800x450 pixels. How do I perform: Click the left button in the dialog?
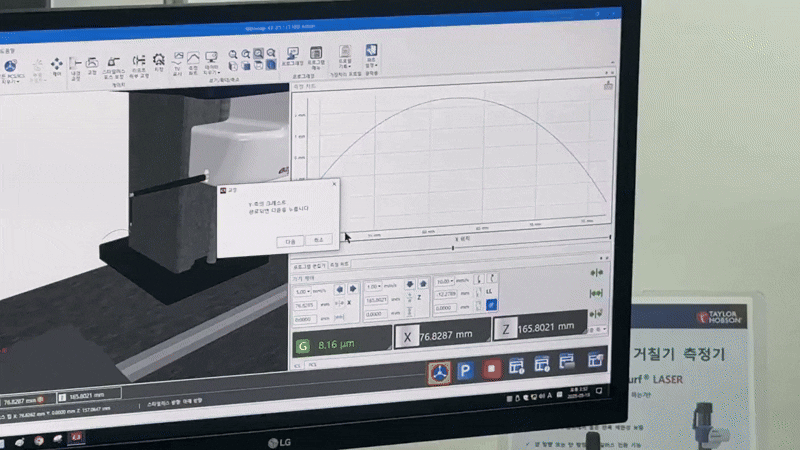290,241
